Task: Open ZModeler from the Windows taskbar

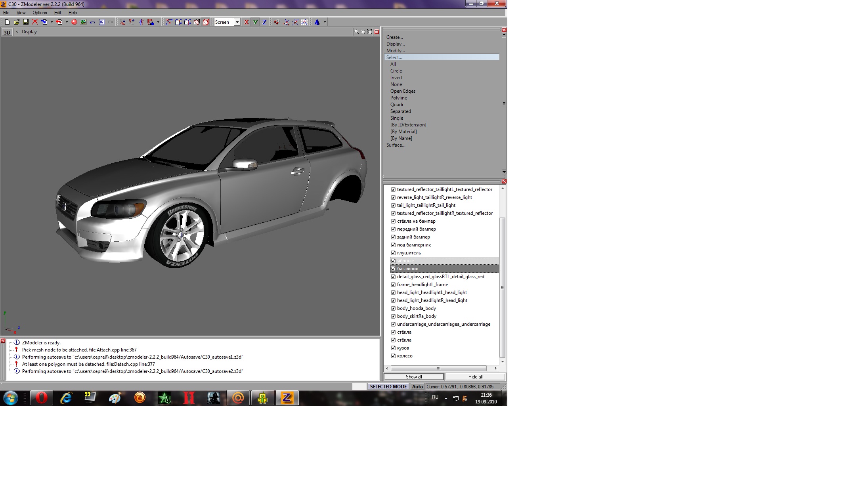Action: click(x=287, y=398)
